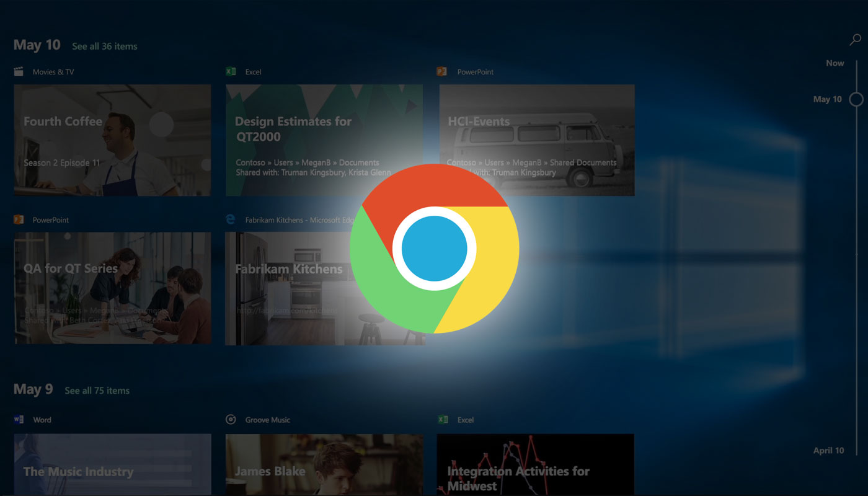Click the Movies & TV app label

point(53,72)
